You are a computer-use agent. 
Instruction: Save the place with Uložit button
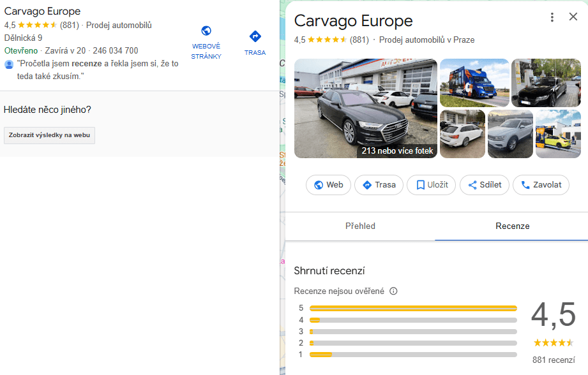pos(431,185)
